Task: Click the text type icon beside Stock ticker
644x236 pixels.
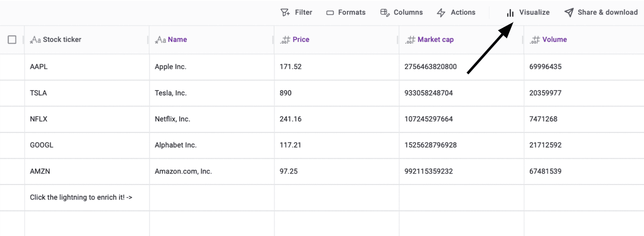Action: 36,40
